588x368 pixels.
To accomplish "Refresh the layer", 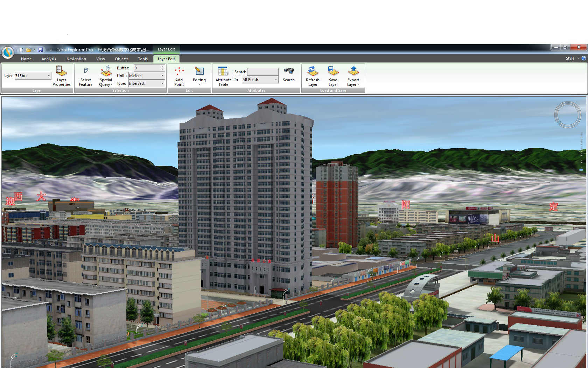I will (313, 76).
